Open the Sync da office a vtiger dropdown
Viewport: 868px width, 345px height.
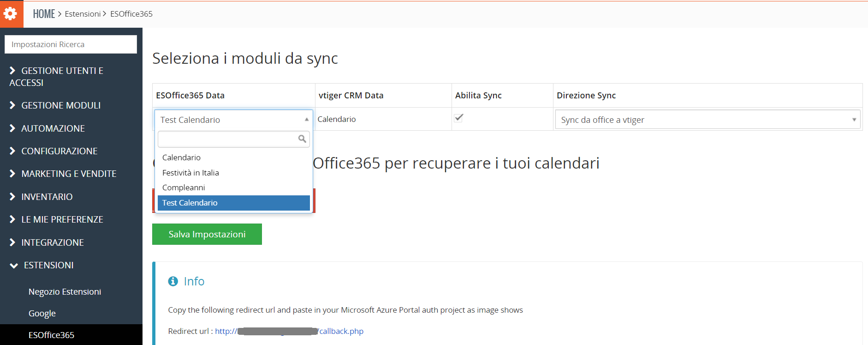coord(707,120)
